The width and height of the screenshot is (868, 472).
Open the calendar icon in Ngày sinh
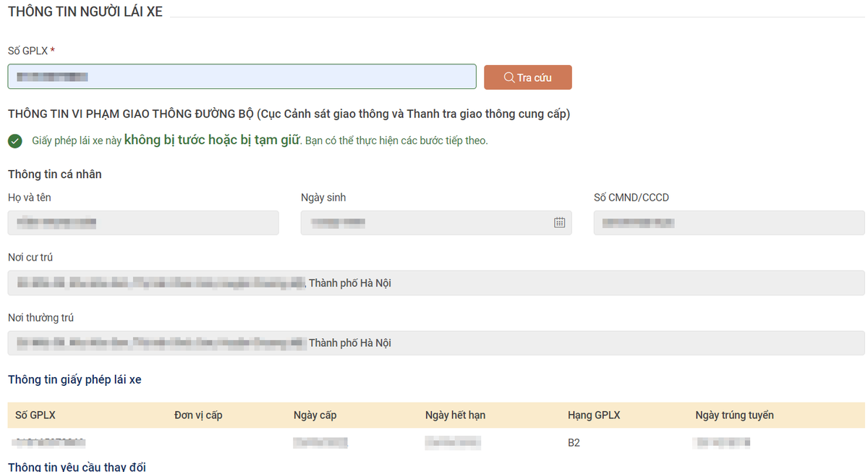pos(559,223)
